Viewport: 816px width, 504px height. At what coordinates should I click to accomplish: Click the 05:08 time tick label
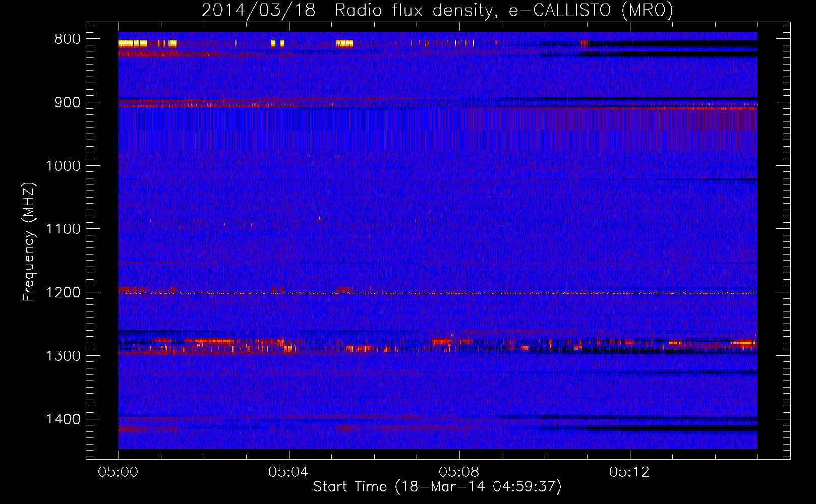click(x=459, y=472)
